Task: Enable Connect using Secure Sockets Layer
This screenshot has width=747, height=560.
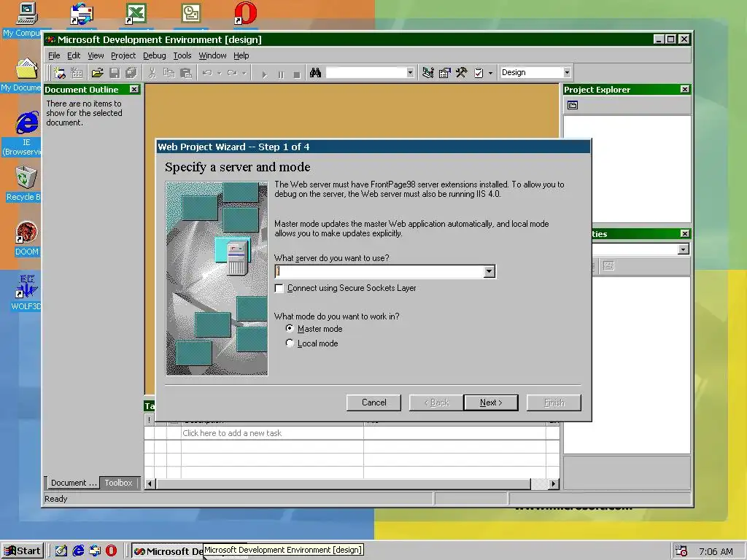Action: tap(279, 288)
